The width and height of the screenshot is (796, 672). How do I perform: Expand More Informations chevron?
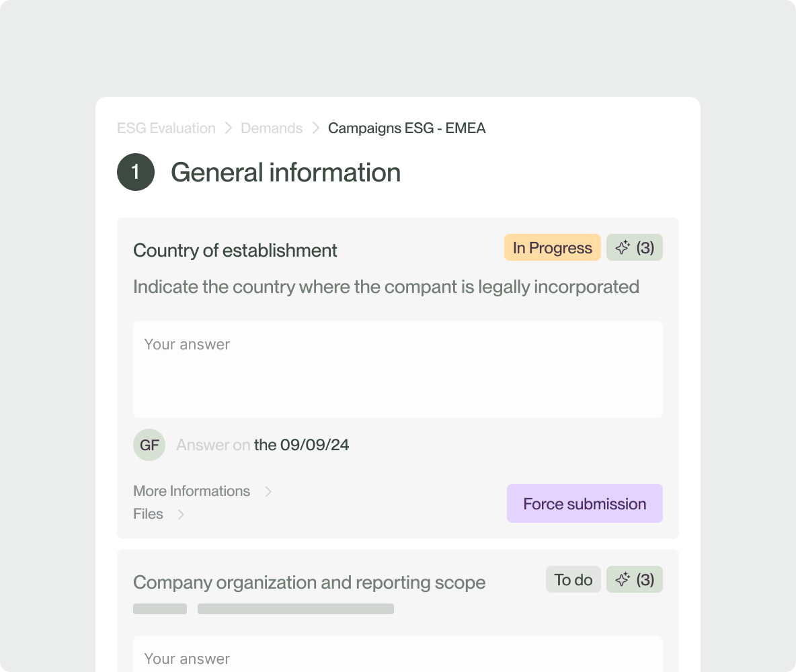268,491
